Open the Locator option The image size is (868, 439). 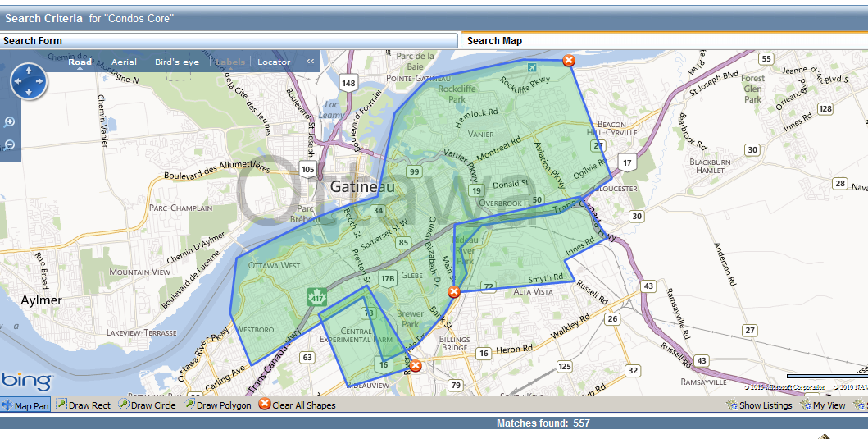pos(274,62)
